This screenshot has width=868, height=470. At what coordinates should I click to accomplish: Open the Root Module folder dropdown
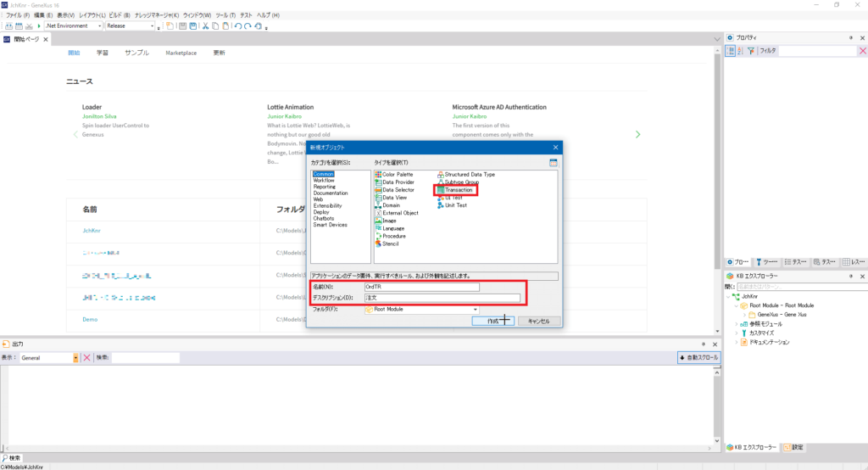[422, 310]
